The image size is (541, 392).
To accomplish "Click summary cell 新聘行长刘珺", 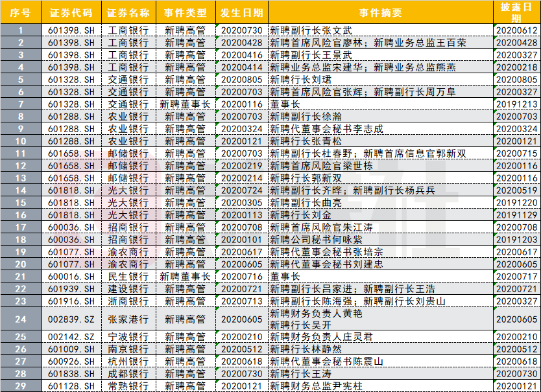I will (381, 80).
